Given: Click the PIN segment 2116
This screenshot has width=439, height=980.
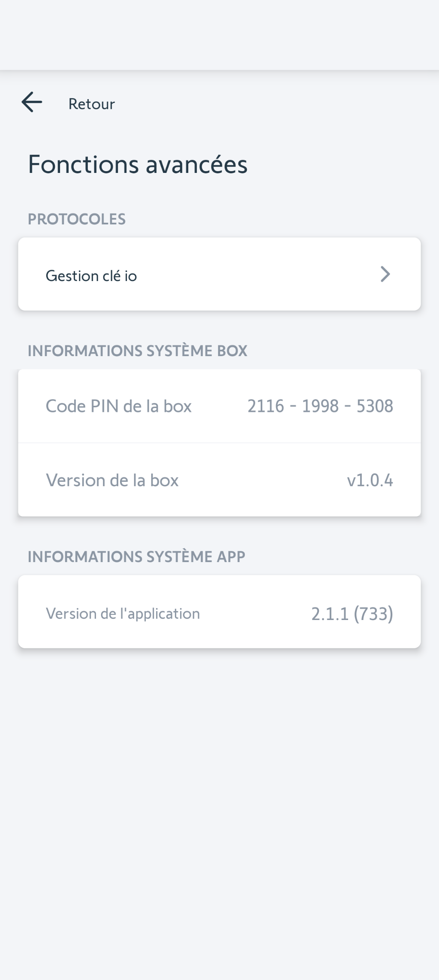Looking at the screenshot, I should [x=266, y=406].
